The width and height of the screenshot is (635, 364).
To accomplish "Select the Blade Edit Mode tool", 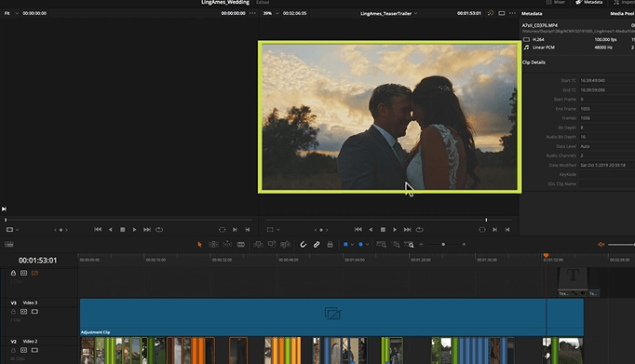I will pyautogui.click(x=241, y=245).
